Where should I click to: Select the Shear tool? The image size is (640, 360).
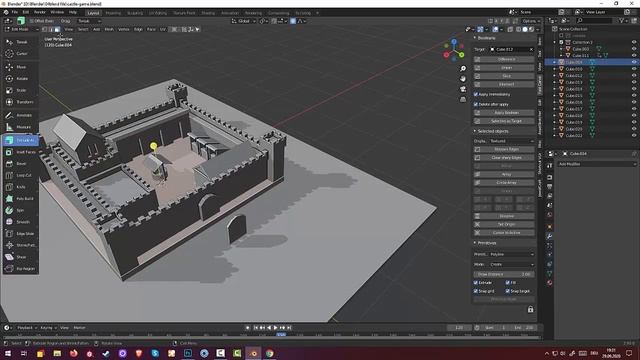click(20, 257)
